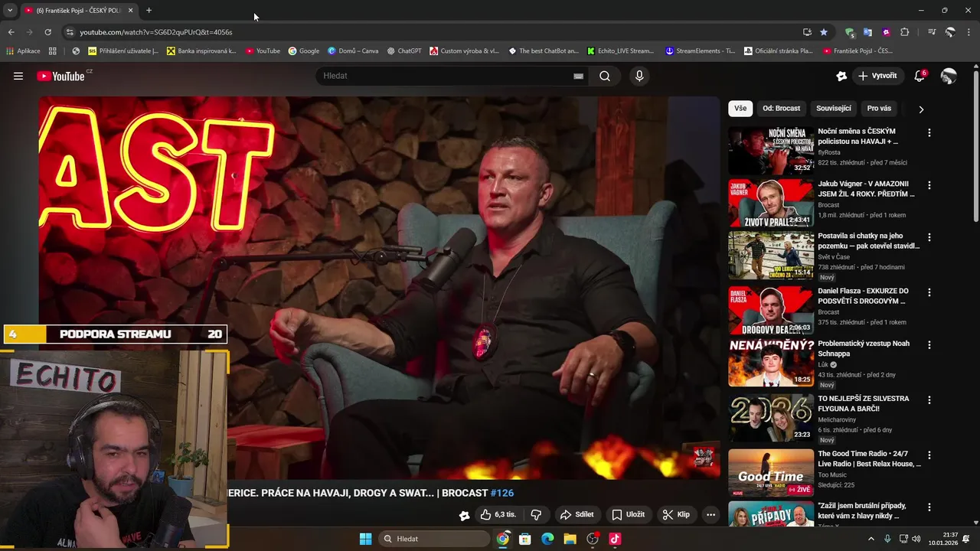Viewport: 980px width, 551px height.
Task: Click the Windows taskbar Hledat search box
Action: click(434, 539)
